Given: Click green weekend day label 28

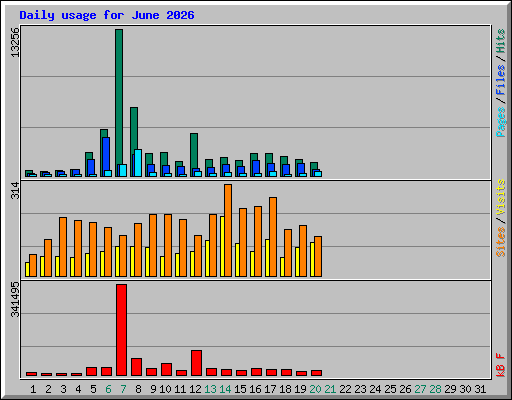Looking at the screenshot, I should [x=435, y=389].
